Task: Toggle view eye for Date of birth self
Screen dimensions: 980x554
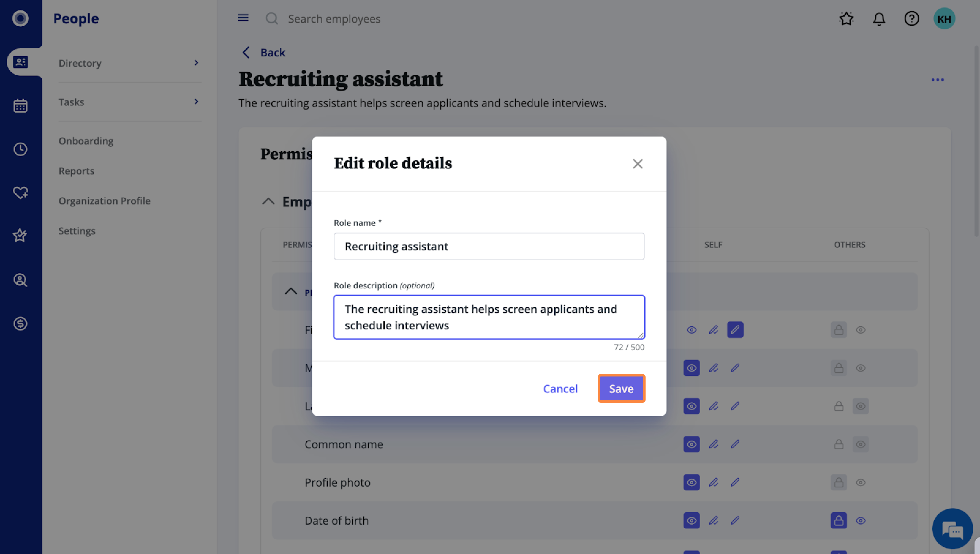Action: [x=692, y=521]
